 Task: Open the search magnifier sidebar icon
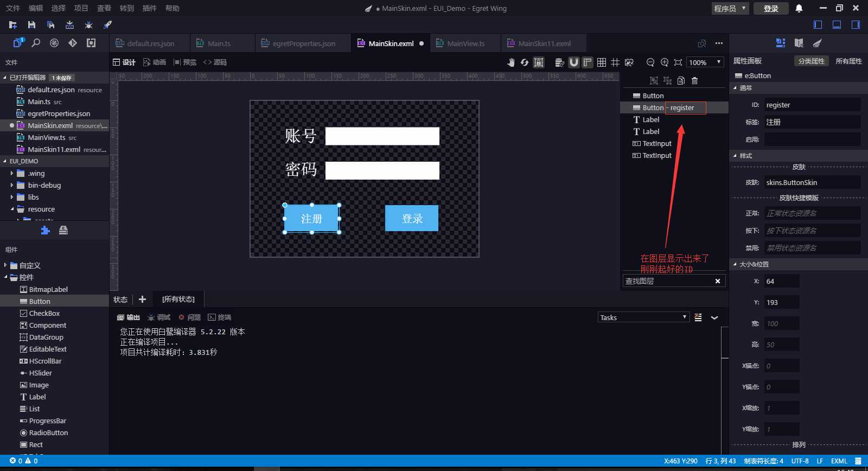[x=36, y=43]
